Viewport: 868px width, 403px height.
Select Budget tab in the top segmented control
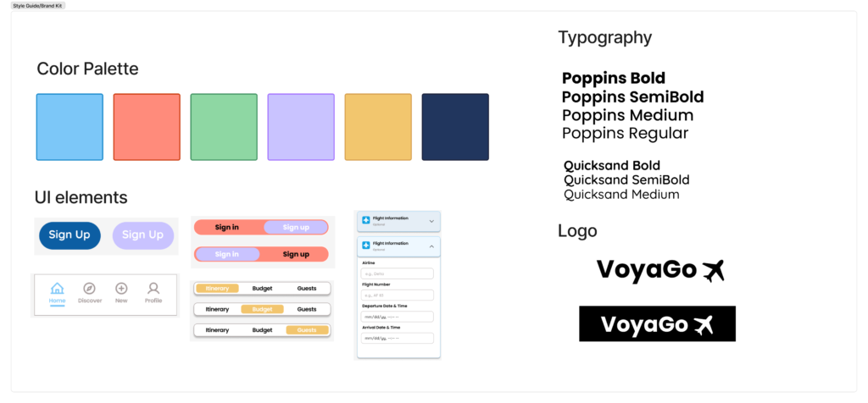(x=262, y=289)
